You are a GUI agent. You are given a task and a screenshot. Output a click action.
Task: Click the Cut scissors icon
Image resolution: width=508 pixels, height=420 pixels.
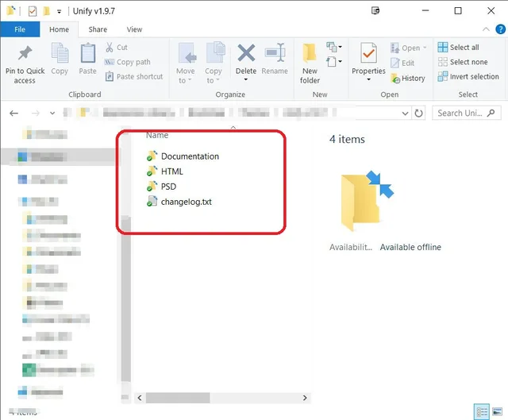coord(110,48)
